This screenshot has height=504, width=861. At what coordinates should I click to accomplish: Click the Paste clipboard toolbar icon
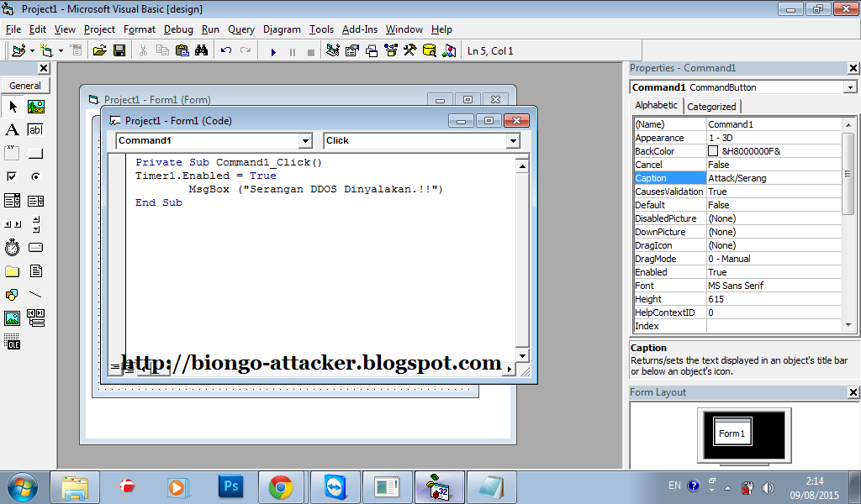(x=182, y=51)
